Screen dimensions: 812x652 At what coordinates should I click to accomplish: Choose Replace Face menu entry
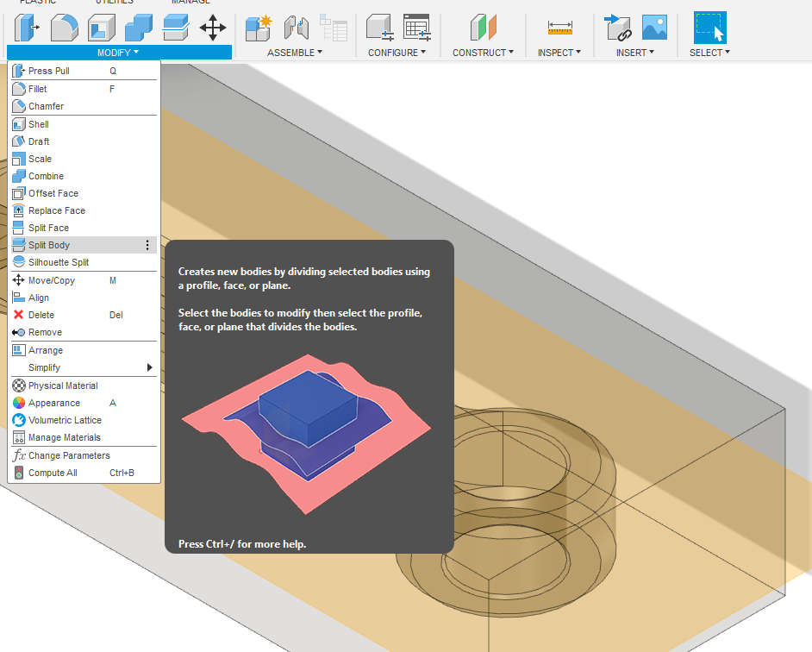coord(84,211)
